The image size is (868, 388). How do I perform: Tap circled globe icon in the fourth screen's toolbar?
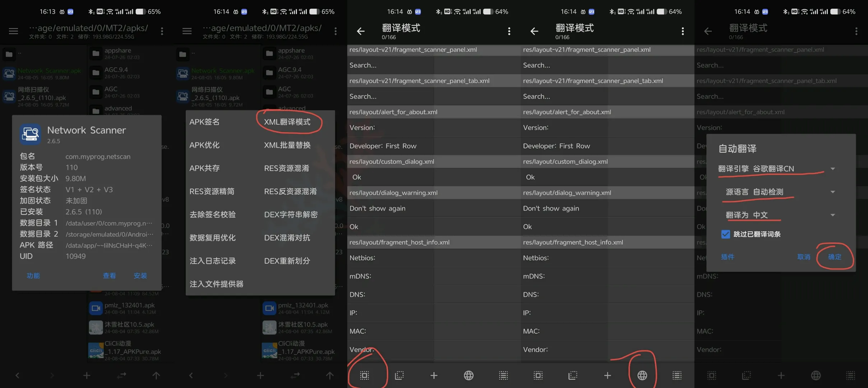click(642, 375)
